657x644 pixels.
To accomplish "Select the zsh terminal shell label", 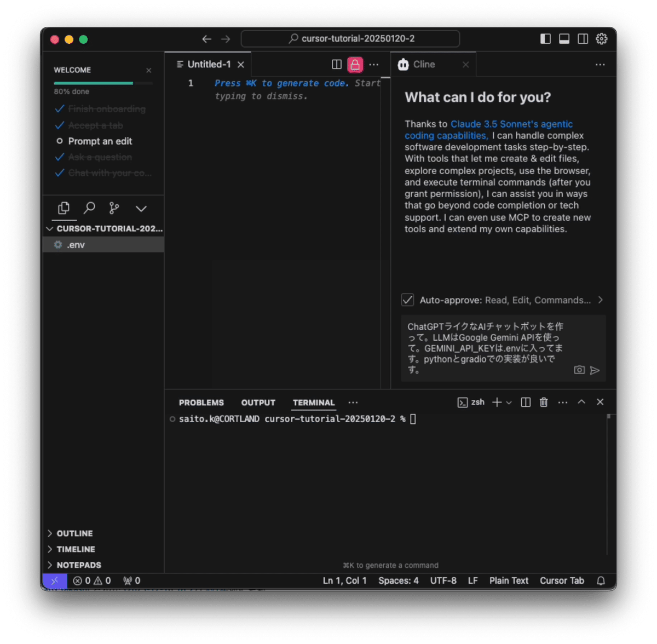I will point(471,403).
